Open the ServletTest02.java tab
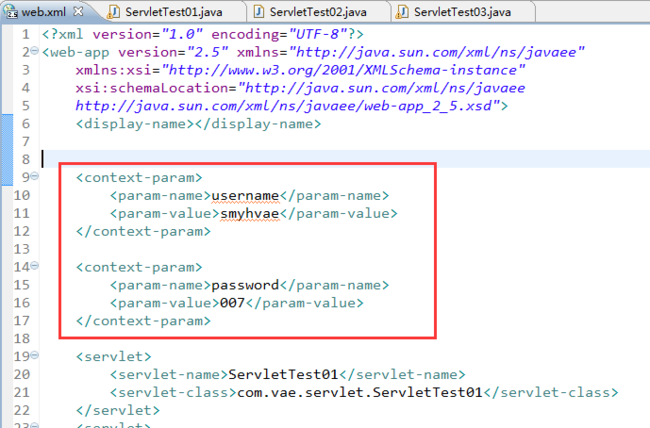 [x=318, y=12]
